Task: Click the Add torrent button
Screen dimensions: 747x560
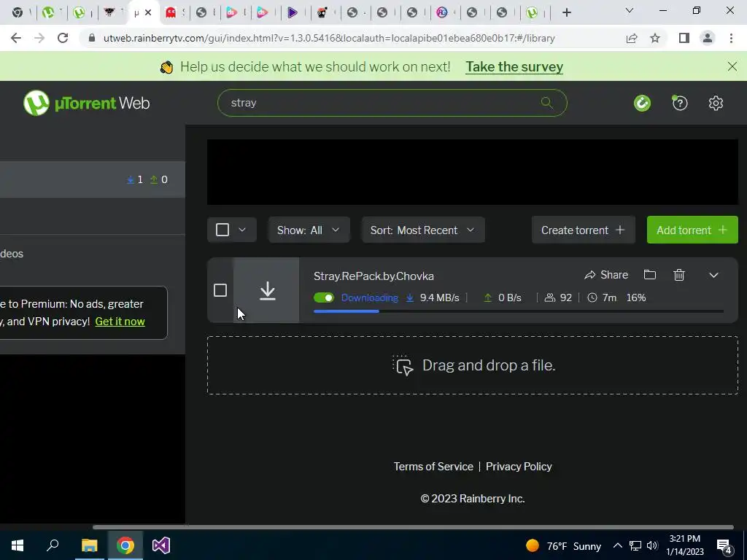Action: [692, 230]
